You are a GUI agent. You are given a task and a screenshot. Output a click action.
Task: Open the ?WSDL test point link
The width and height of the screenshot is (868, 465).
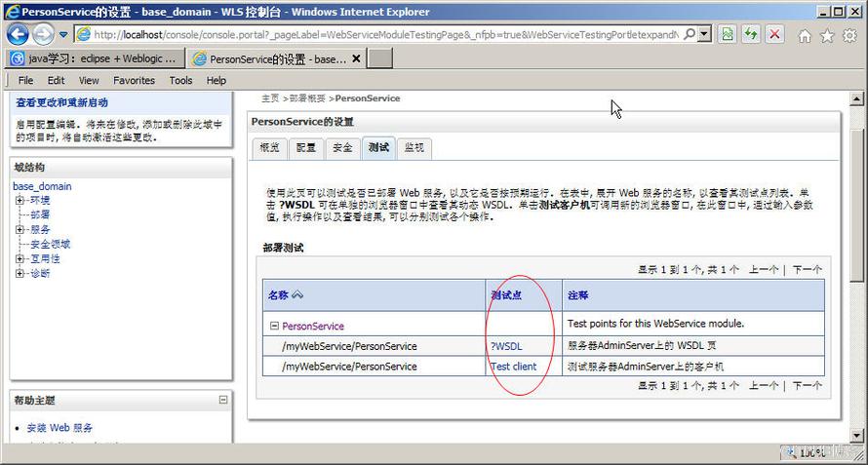tap(506, 346)
